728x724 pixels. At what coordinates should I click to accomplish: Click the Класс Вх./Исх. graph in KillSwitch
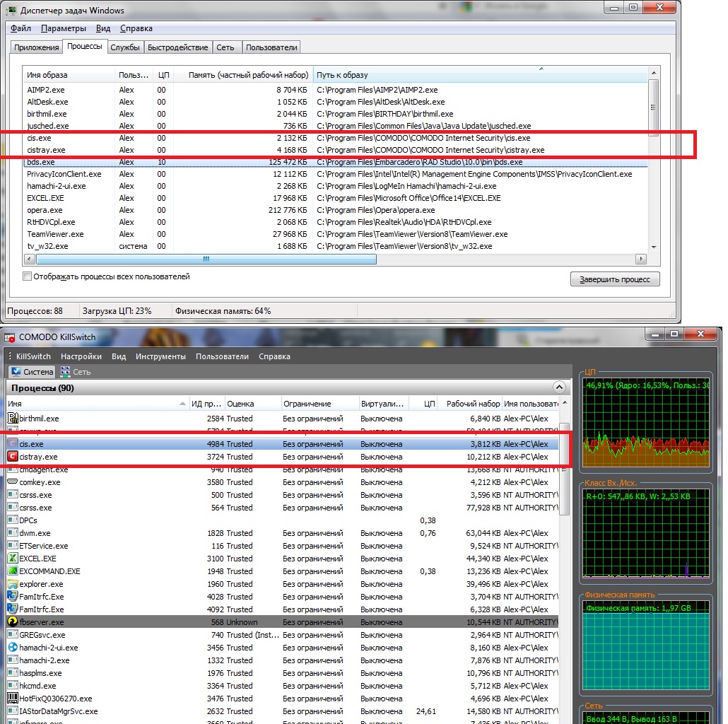(646, 533)
